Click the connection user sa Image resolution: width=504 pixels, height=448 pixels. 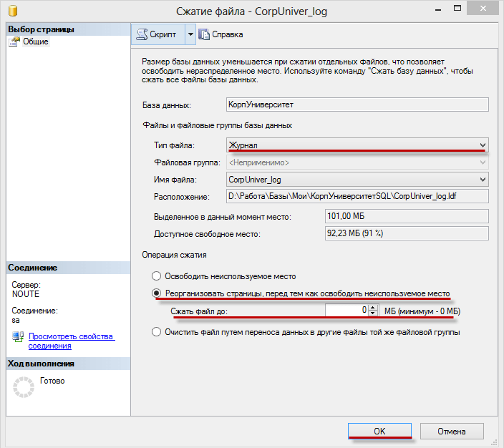[x=16, y=320]
